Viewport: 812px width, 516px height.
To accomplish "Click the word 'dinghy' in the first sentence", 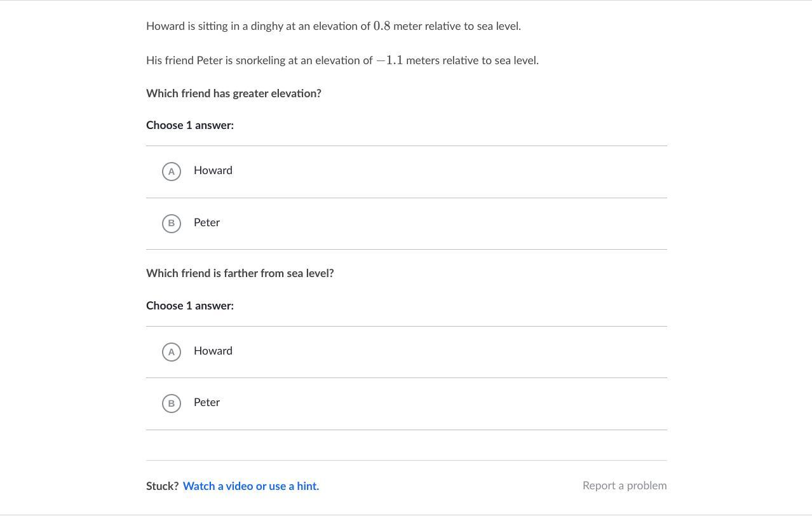I will coord(267,26).
